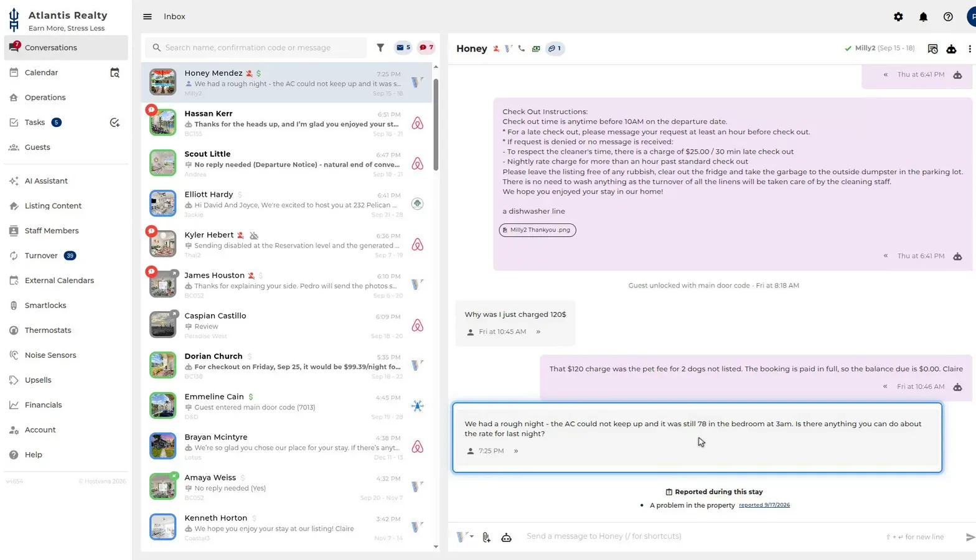Screen dimensions: 976x560
Task: Click the linked items badge showing 1
Action: (555, 49)
